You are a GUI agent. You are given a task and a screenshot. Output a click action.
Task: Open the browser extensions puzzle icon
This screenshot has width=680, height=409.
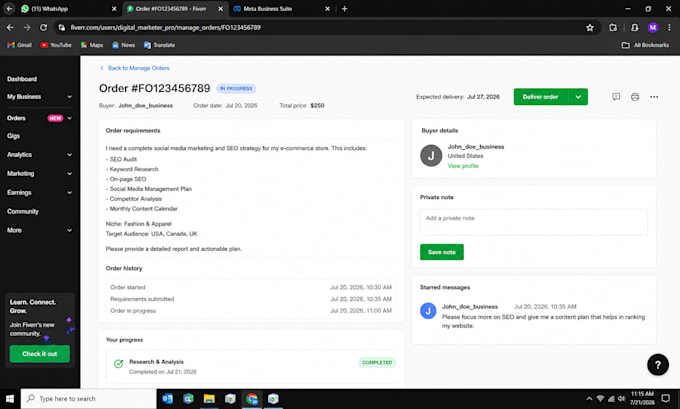pyautogui.click(x=613, y=27)
